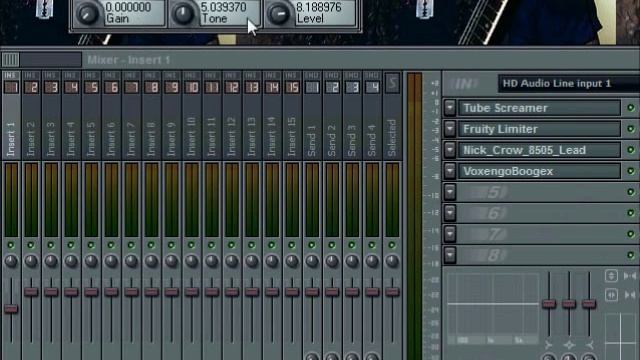The width and height of the screenshot is (640, 360).
Task: Open effect slot 5 menu arrow
Action: [450, 192]
